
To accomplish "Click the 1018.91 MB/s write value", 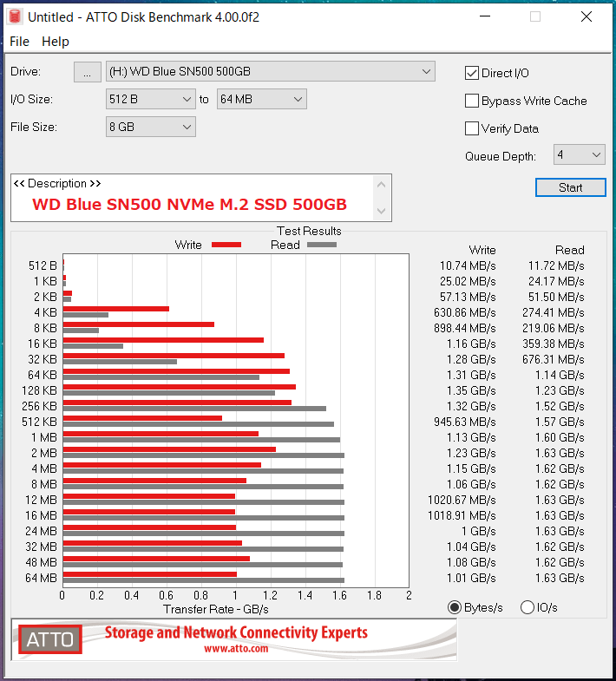I will coord(462,516).
